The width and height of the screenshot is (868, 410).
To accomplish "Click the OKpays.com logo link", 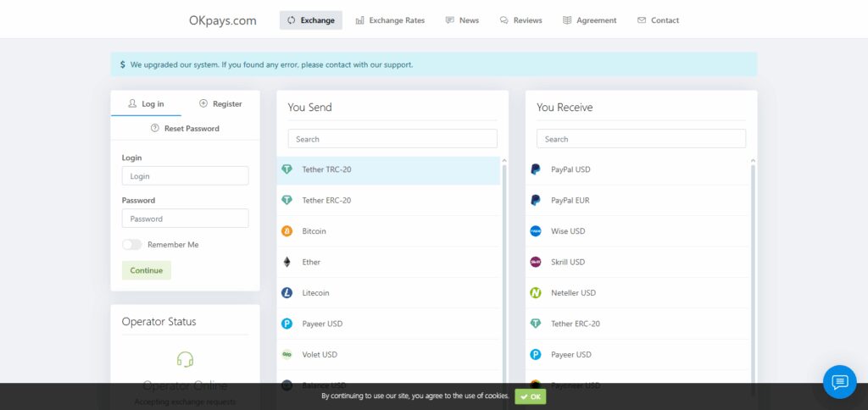I will pyautogui.click(x=223, y=20).
